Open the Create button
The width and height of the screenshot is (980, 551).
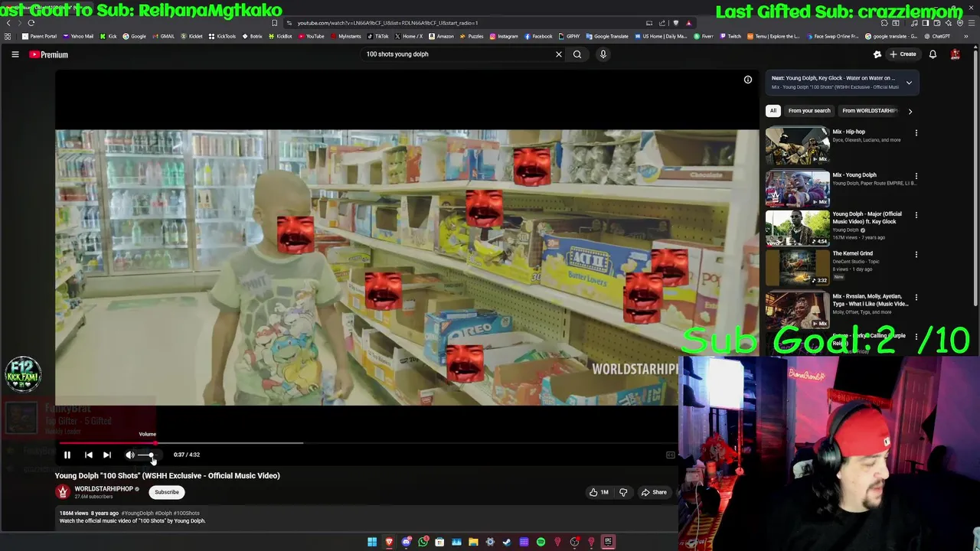[x=903, y=54]
